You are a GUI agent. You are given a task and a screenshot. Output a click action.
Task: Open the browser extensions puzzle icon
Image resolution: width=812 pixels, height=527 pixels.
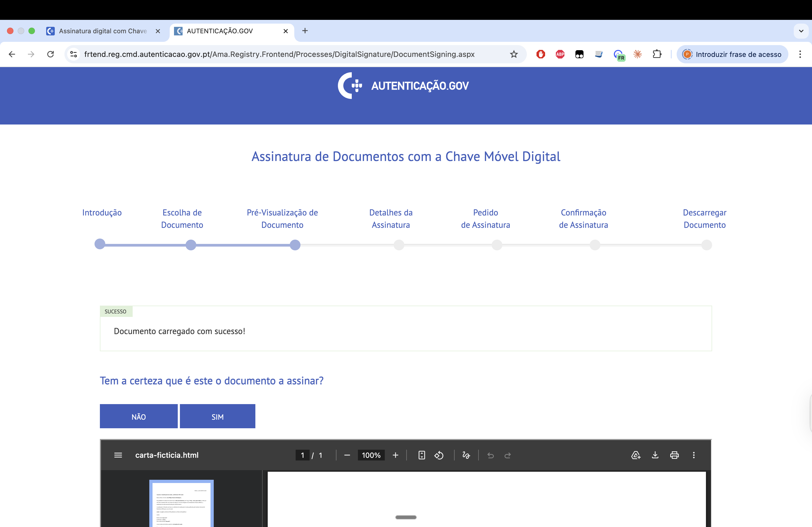pyautogui.click(x=657, y=54)
